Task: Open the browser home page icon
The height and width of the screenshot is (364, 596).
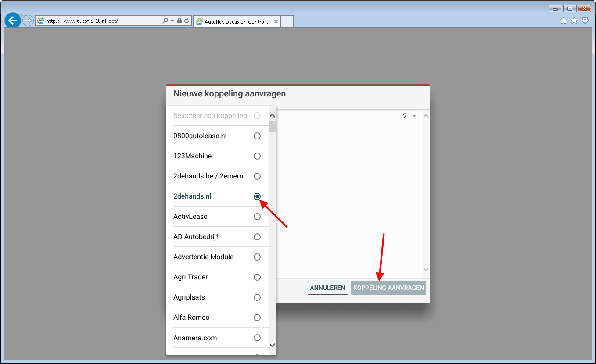Action: (x=564, y=21)
